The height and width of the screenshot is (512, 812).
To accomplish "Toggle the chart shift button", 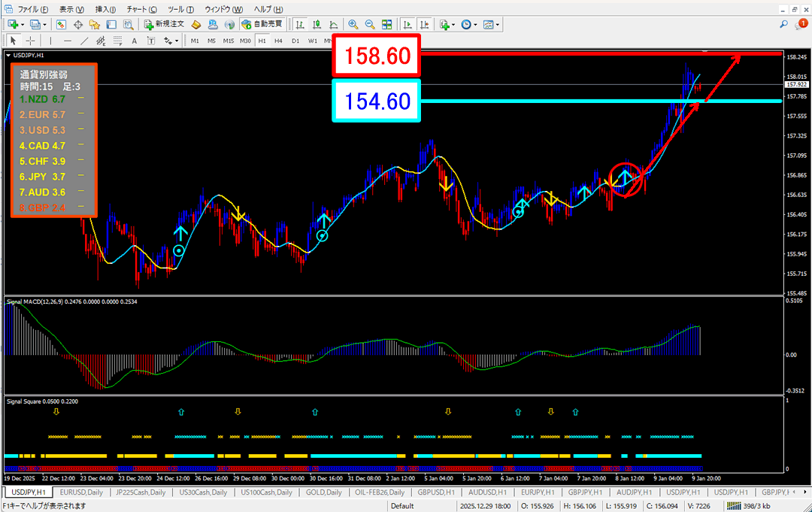I will point(425,24).
